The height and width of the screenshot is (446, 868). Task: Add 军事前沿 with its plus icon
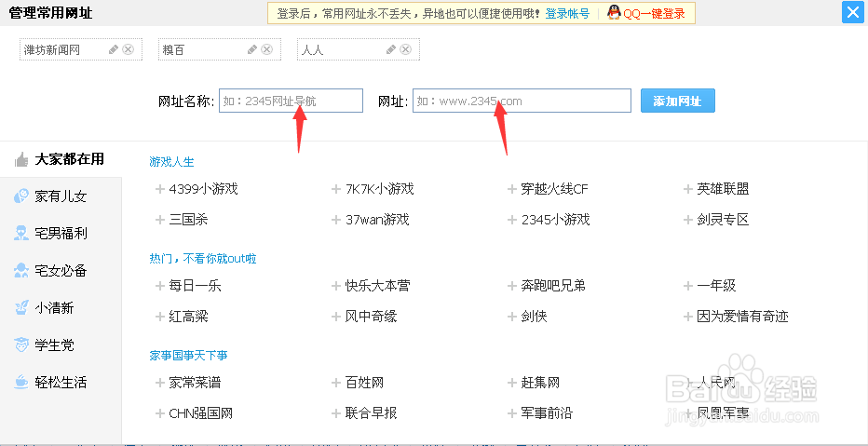coord(512,412)
